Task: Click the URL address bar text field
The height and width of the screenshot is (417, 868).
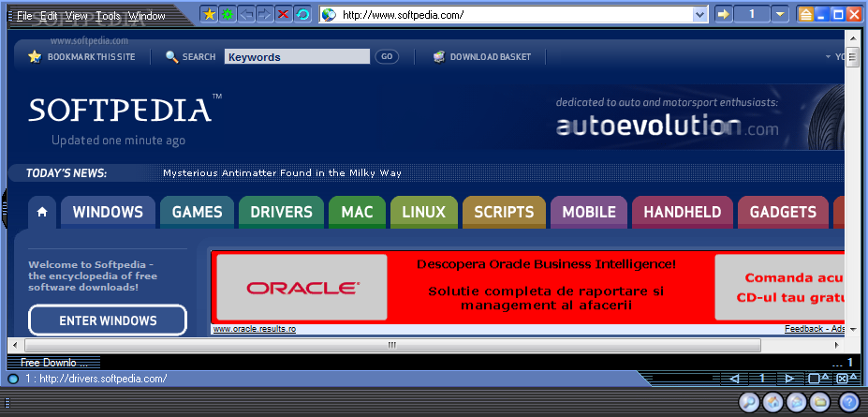Action: tap(515, 15)
